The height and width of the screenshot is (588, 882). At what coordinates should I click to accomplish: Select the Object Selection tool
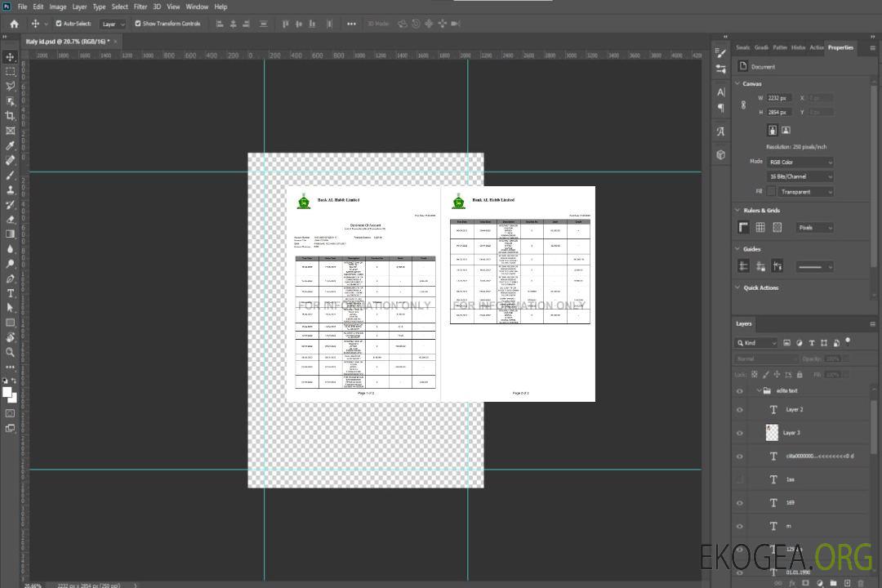pyautogui.click(x=10, y=101)
